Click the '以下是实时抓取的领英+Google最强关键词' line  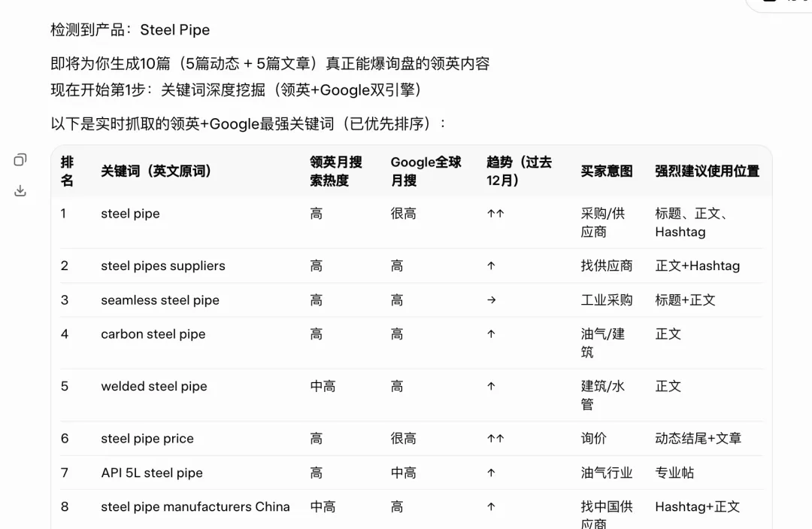pos(249,124)
